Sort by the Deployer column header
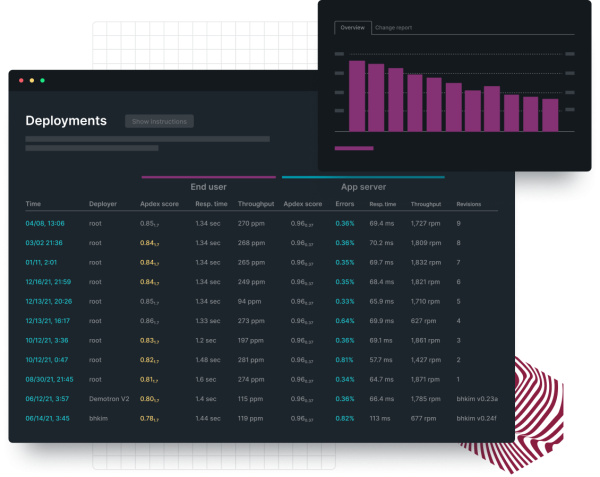This screenshot has width=600, height=477. point(102,204)
